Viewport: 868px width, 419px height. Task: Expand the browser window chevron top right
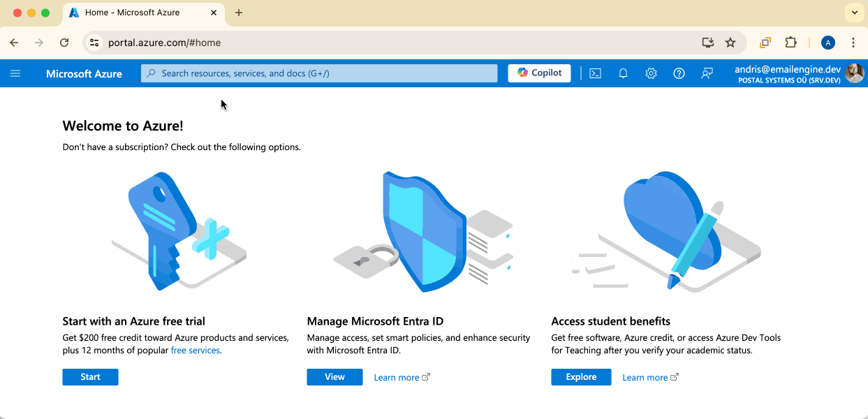click(854, 12)
